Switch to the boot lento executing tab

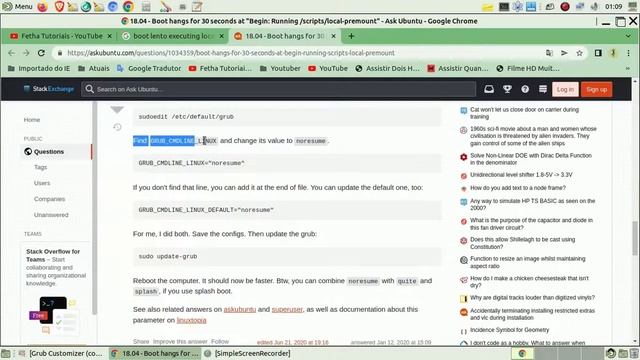(x=173, y=36)
